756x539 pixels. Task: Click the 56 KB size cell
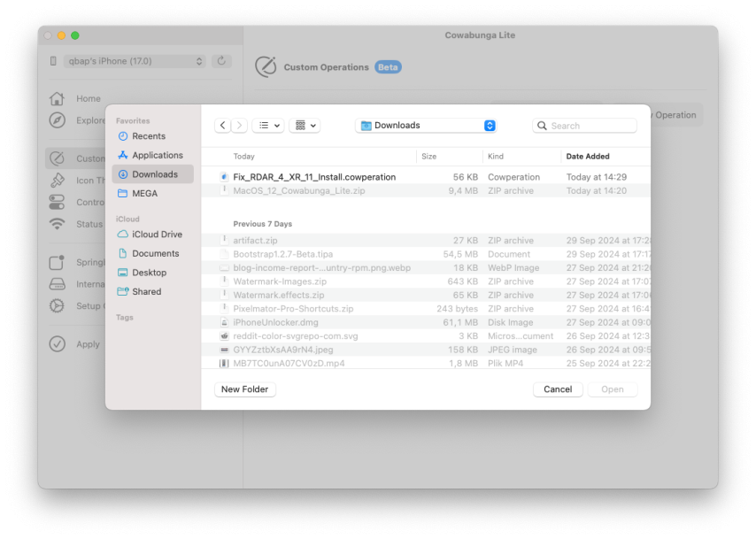tap(466, 177)
